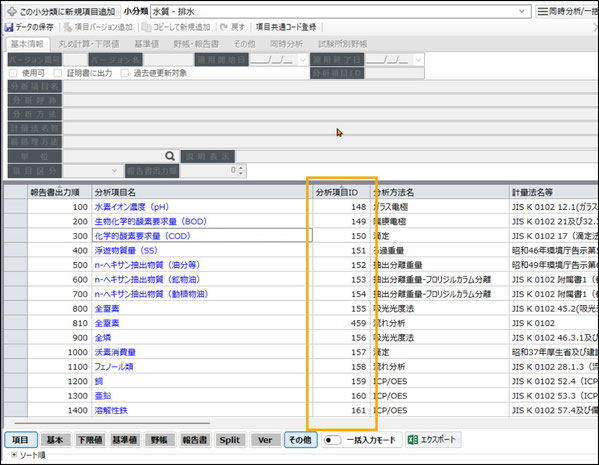Click the Excel export icon
This screenshot has height=465, width=599.
413,440
